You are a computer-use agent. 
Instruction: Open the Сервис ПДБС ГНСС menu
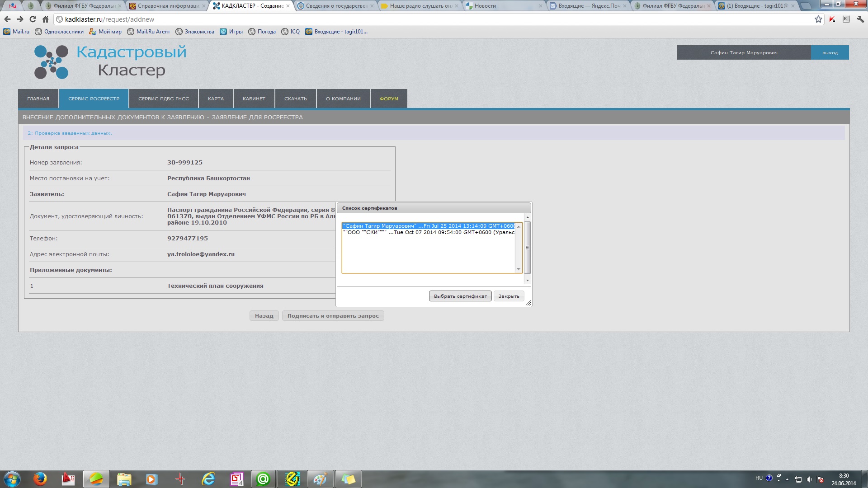click(x=164, y=99)
